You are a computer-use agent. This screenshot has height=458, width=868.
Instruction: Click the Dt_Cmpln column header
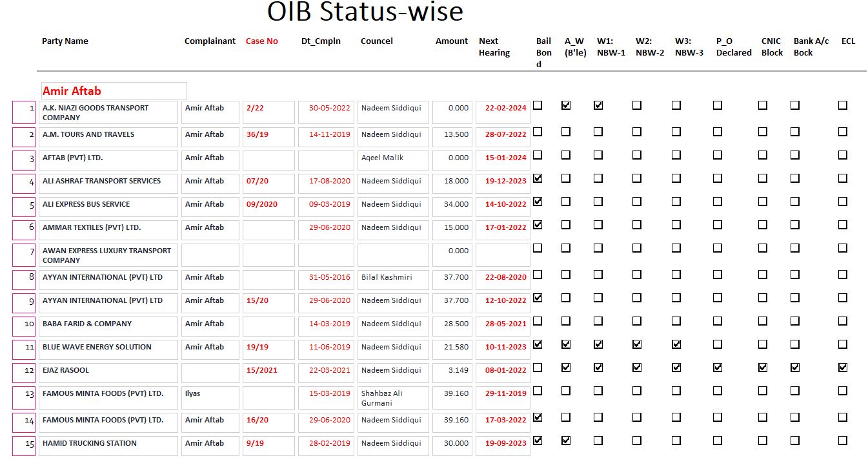[321, 41]
